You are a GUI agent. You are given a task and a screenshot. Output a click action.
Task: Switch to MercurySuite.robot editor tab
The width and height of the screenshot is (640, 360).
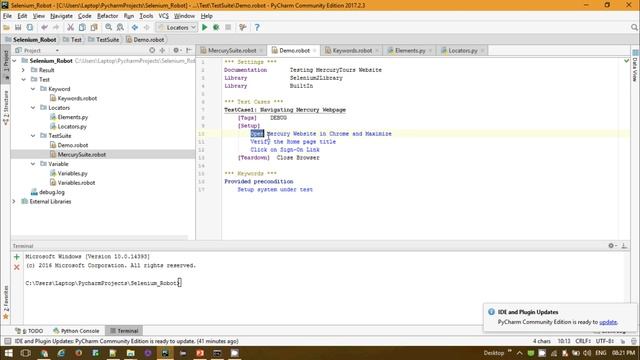pos(232,51)
